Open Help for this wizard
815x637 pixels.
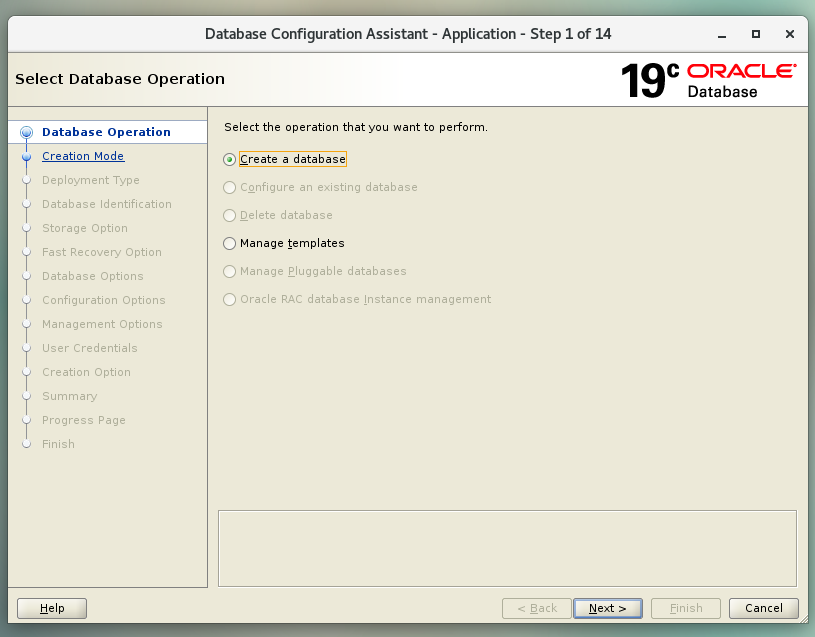[52, 608]
